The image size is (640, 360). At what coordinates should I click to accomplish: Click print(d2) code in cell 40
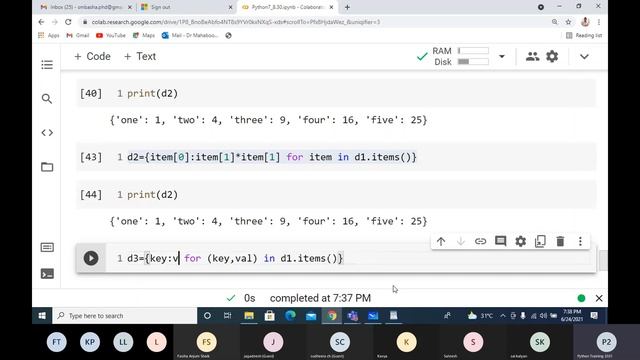pos(152,93)
